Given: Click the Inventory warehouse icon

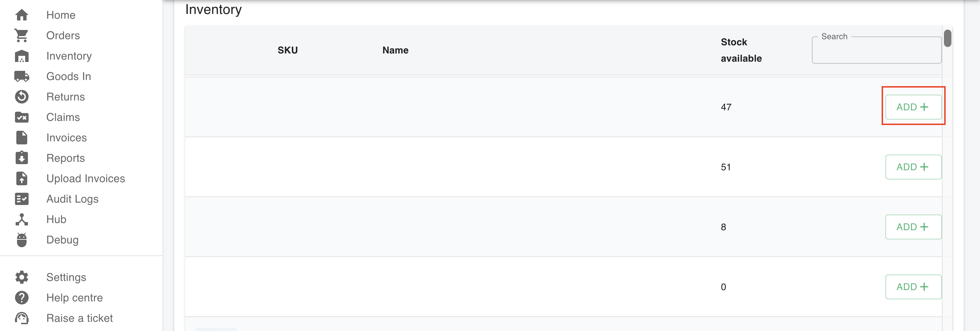Looking at the screenshot, I should point(22,56).
